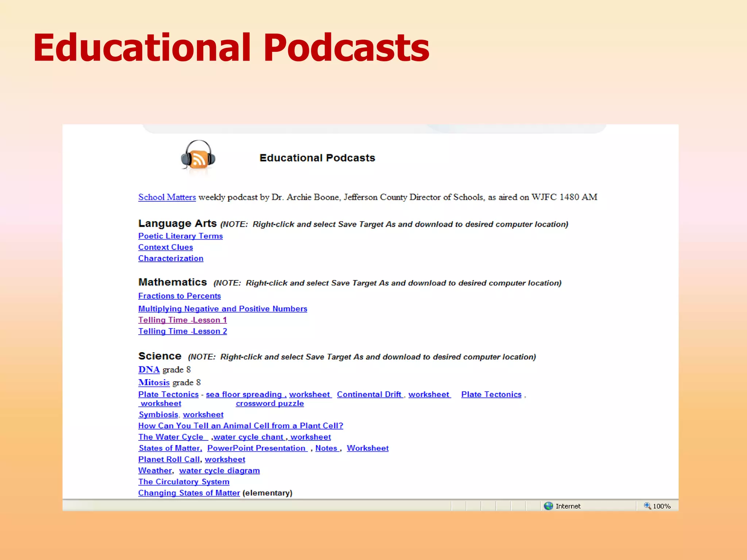Open Animal Cell from a Plant Cell link
Image resolution: width=747 pixels, height=560 pixels.
(x=241, y=426)
